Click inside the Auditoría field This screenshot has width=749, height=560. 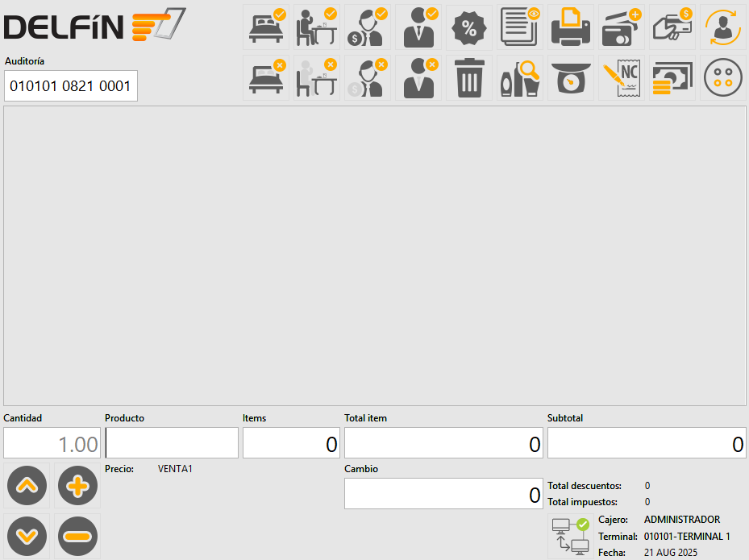[70, 85]
